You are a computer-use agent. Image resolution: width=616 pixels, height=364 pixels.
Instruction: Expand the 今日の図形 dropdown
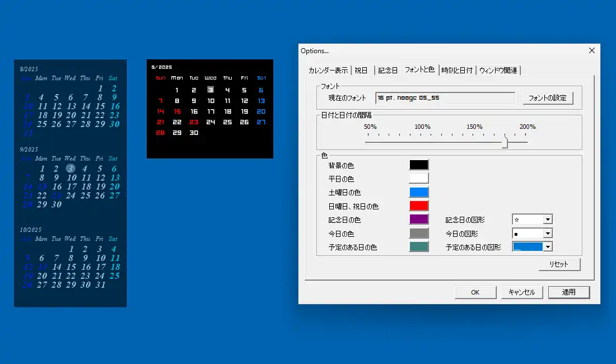click(548, 234)
